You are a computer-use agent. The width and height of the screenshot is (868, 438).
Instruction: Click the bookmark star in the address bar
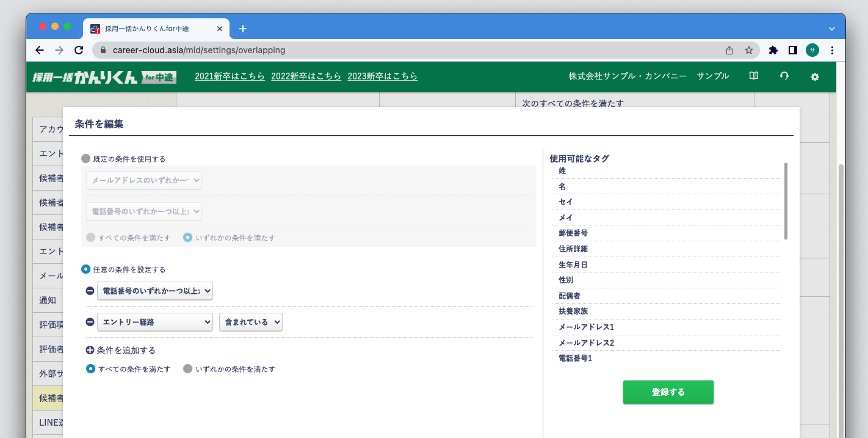click(x=748, y=50)
